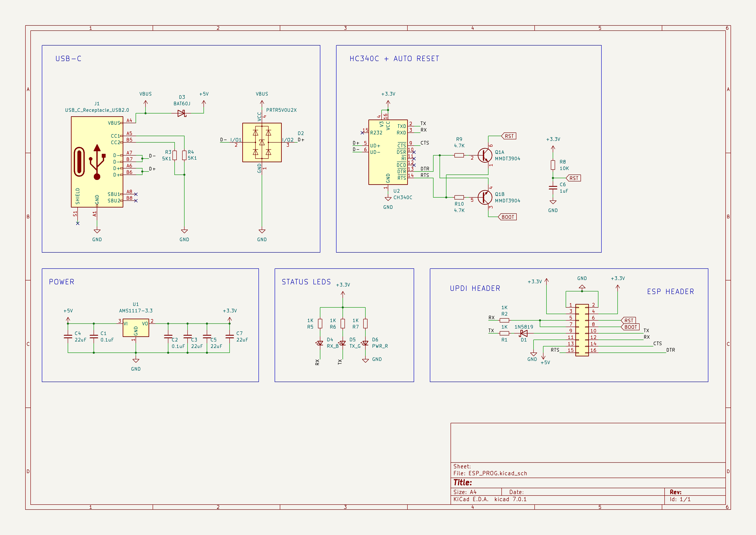Click the 'UPDI HEADER' title text
The image size is (756, 535).
475,288
